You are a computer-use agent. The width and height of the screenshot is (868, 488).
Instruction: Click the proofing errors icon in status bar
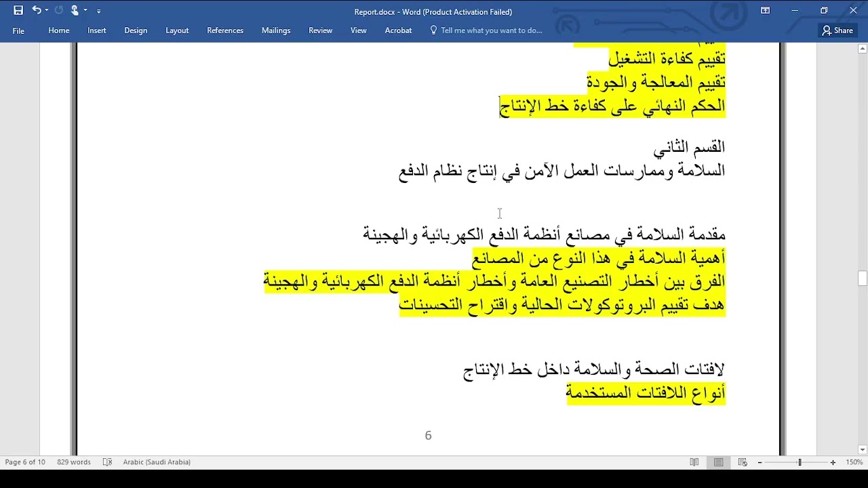[x=107, y=462]
